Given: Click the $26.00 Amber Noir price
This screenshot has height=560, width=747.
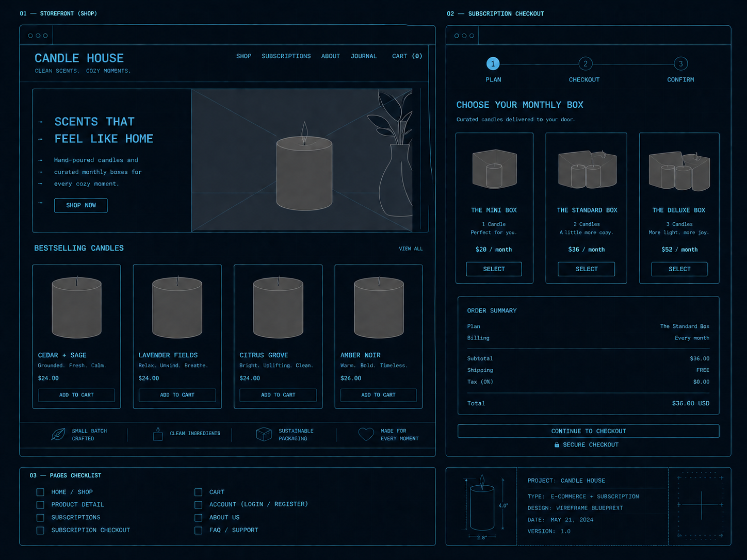Looking at the screenshot, I should 351,378.
